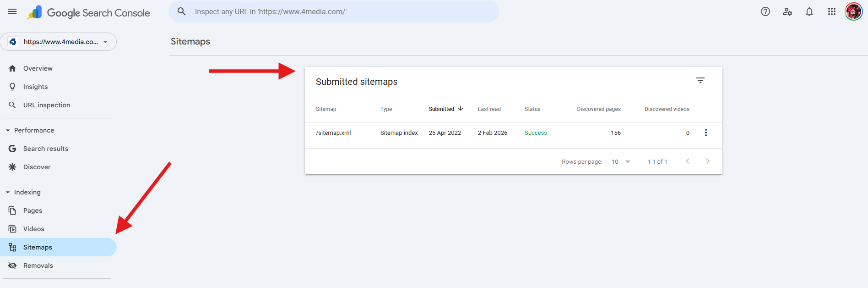Open the main hamburger menu
Image resolution: width=868 pixels, height=288 pixels.
[x=12, y=11]
